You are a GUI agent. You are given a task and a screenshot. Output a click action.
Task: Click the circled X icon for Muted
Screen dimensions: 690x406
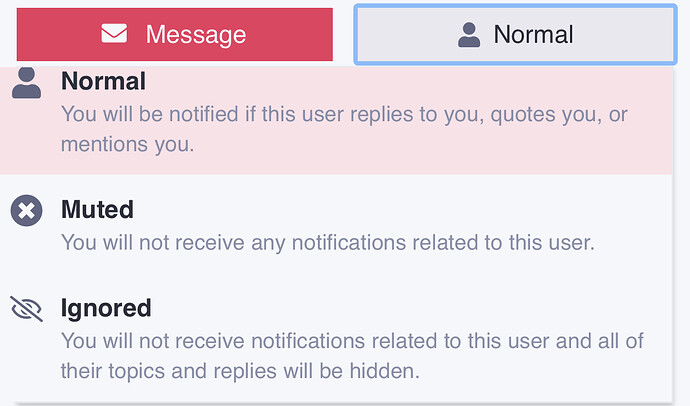pos(26,210)
